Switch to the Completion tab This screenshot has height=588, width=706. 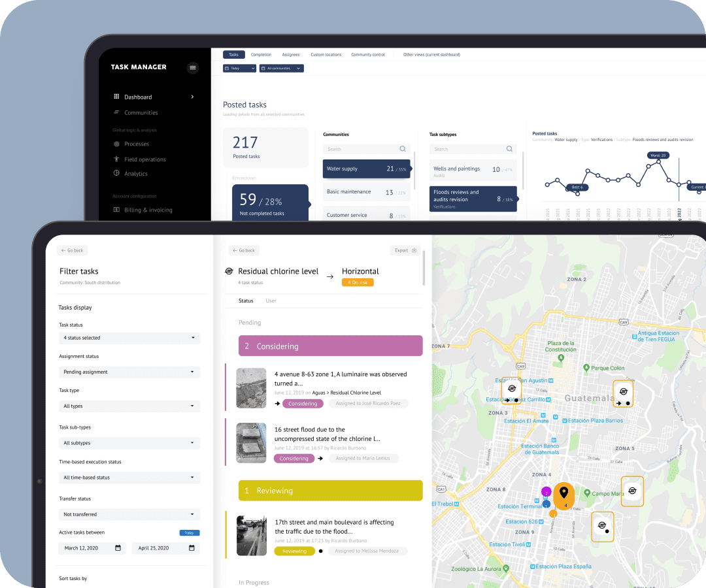tap(261, 54)
